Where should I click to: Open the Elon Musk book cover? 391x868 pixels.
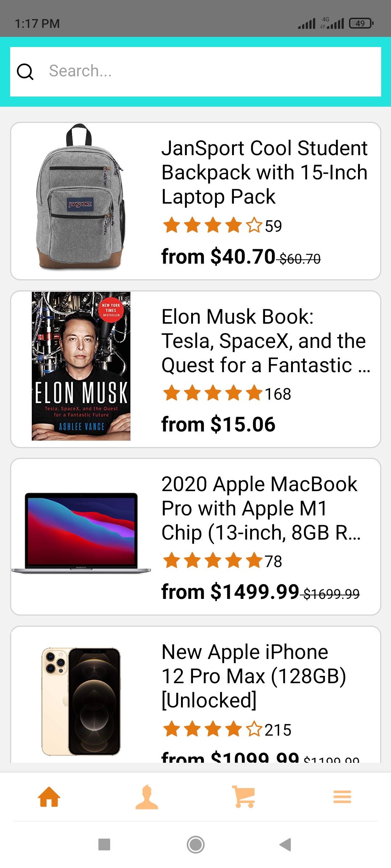81,366
